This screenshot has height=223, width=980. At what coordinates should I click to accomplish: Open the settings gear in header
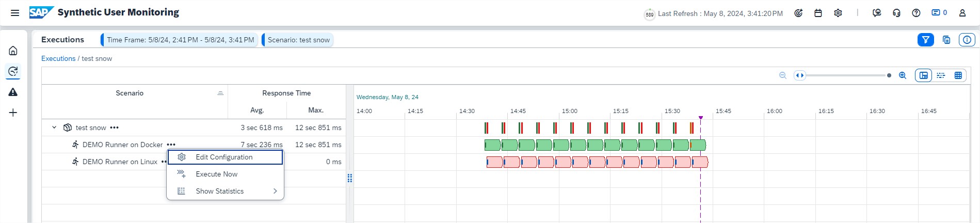tap(838, 13)
